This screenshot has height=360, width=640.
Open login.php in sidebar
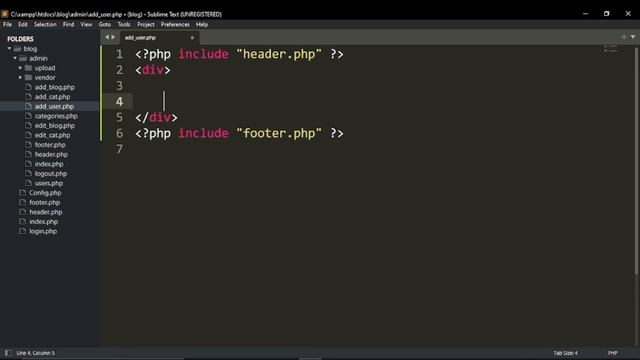click(43, 231)
